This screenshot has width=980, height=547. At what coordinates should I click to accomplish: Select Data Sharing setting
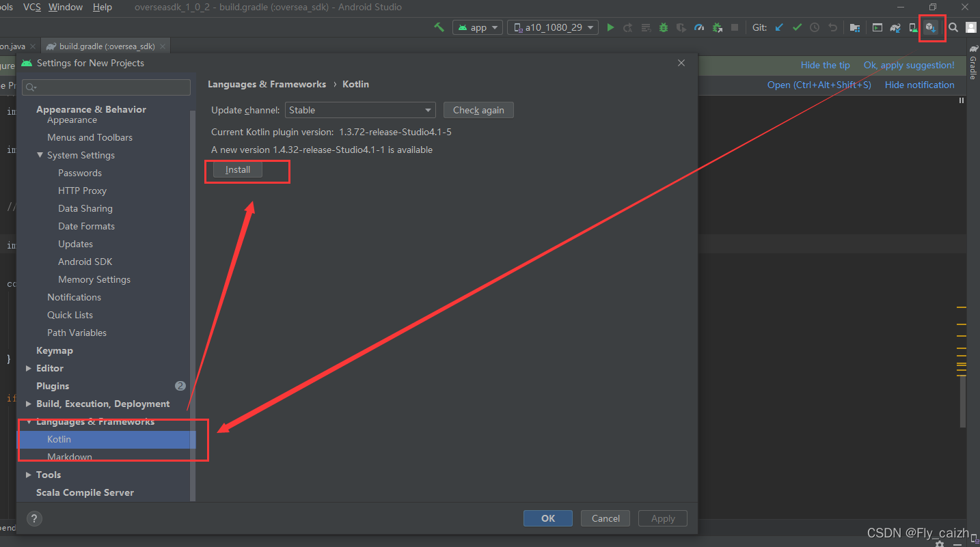[85, 208]
